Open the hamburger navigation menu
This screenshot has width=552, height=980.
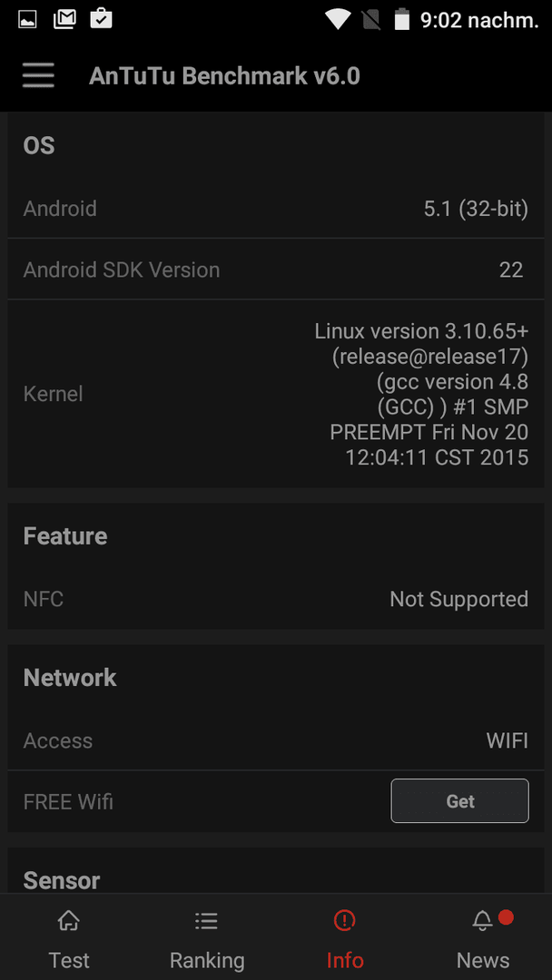tap(38, 76)
